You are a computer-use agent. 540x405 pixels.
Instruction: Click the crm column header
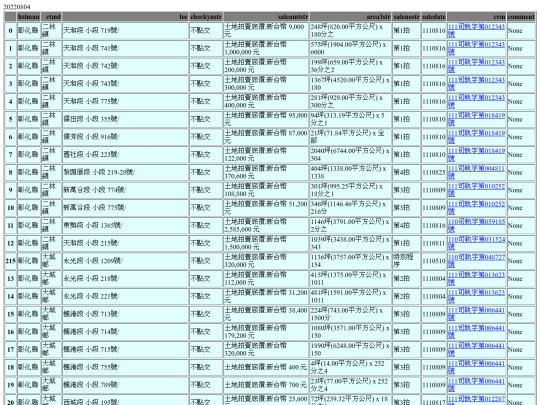[x=477, y=17]
